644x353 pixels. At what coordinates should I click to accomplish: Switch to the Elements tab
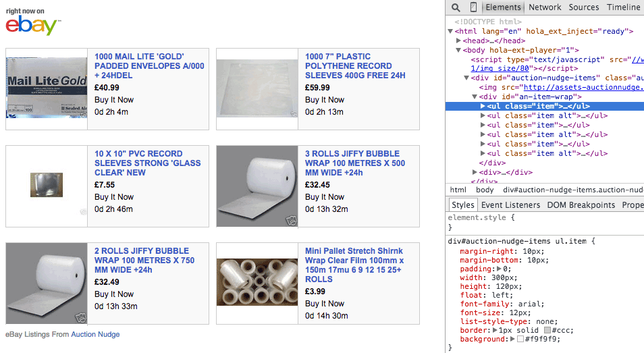503,7
